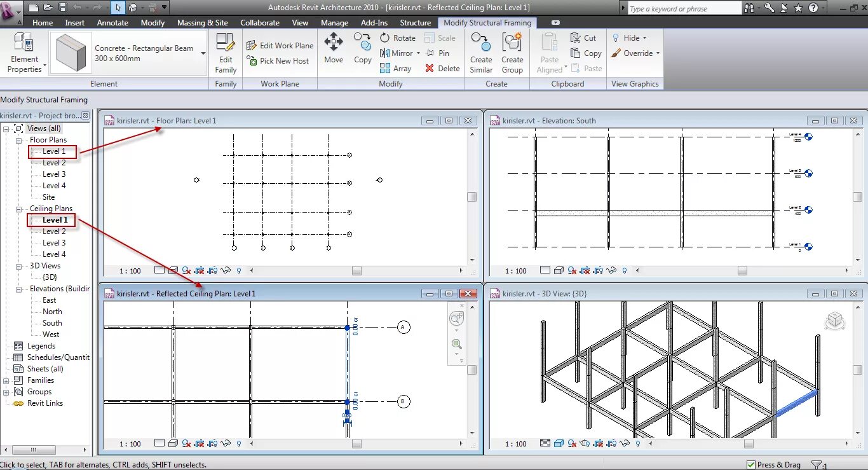This screenshot has height=470, width=868.
Task: Click the Edit Family icon
Action: click(x=225, y=43)
